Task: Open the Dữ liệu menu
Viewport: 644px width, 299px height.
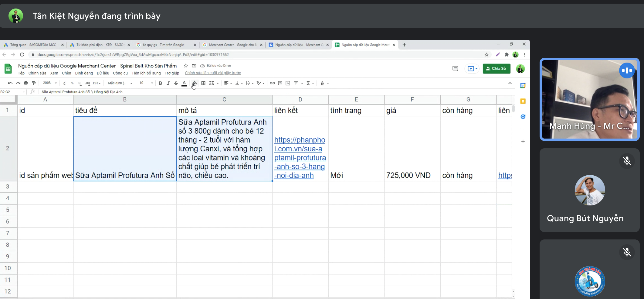Action: (x=103, y=73)
